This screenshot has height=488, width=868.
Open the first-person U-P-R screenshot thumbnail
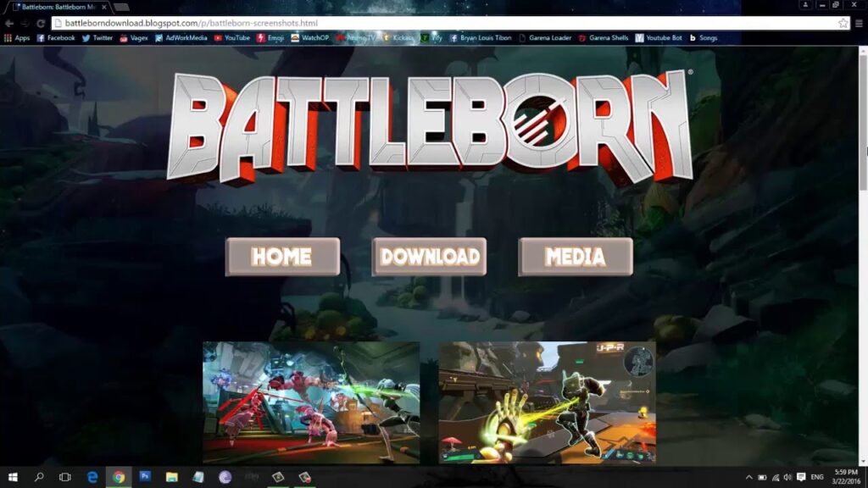[x=548, y=402]
